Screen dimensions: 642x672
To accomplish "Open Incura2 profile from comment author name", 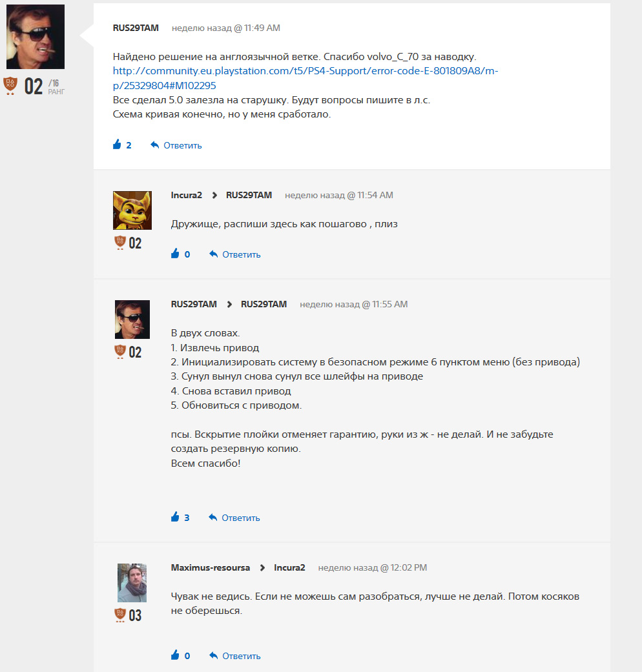I will pyautogui.click(x=187, y=195).
